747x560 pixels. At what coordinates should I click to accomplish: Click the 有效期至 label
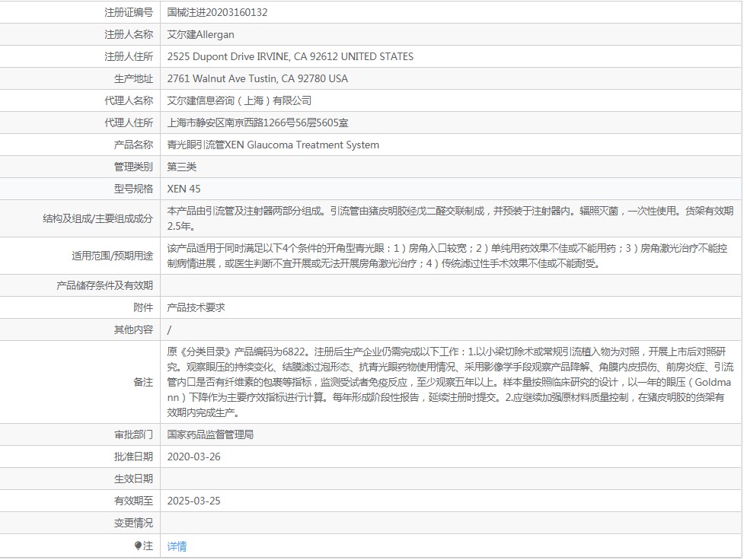[133, 501]
